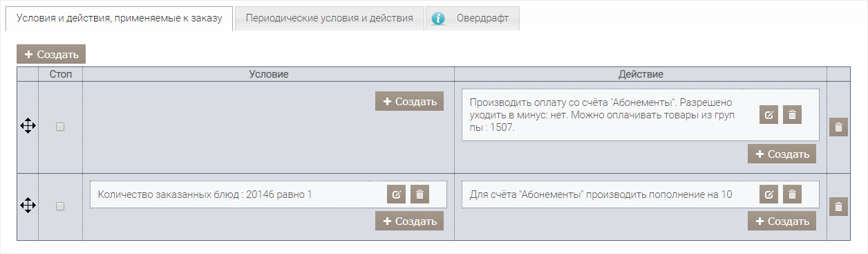Click the Стоп column header
868x254 pixels.
coord(60,73)
